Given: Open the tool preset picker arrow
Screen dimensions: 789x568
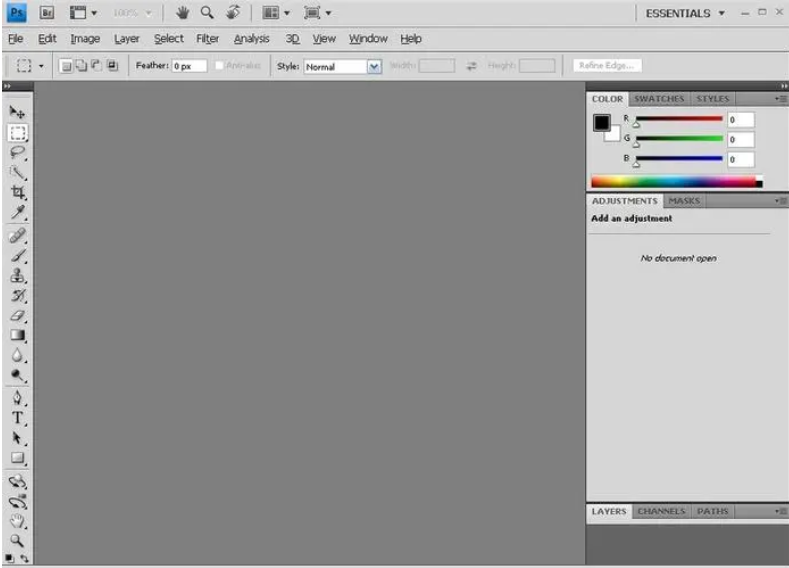Looking at the screenshot, I should (41, 66).
